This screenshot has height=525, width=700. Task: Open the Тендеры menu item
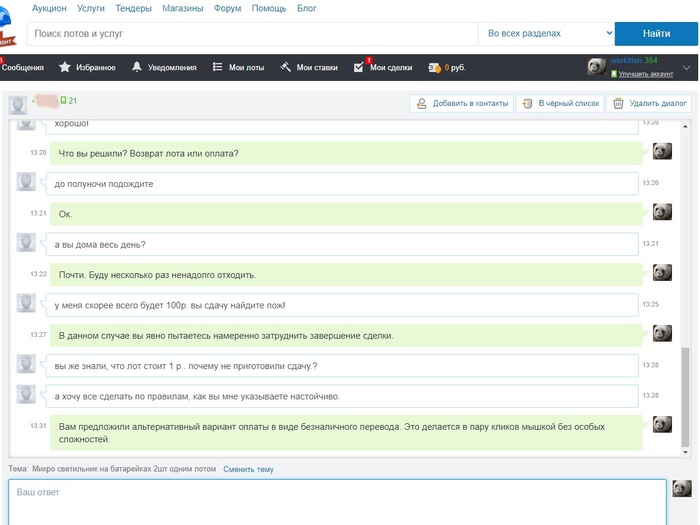(136, 8)
